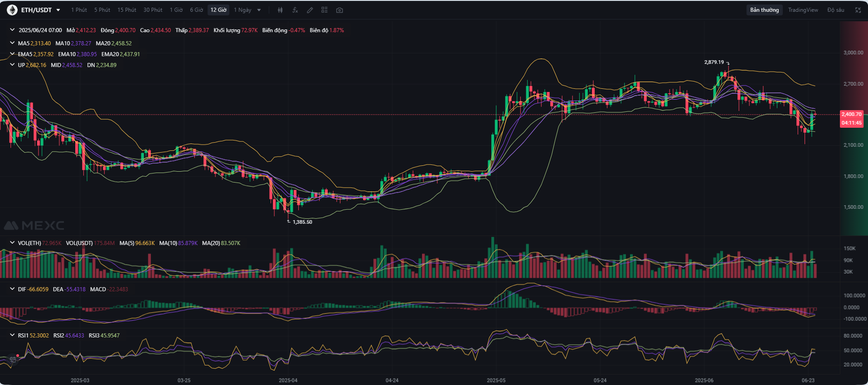Click the EMA10 value 2,380.95
The height and width of the screenshot is (385, 868).
(87, 54)
